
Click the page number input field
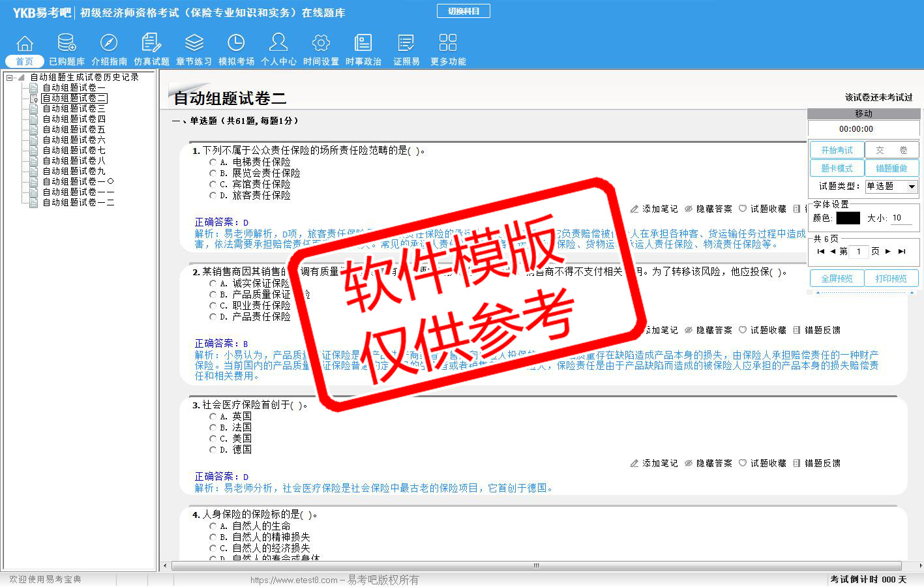tap(859, 252)
